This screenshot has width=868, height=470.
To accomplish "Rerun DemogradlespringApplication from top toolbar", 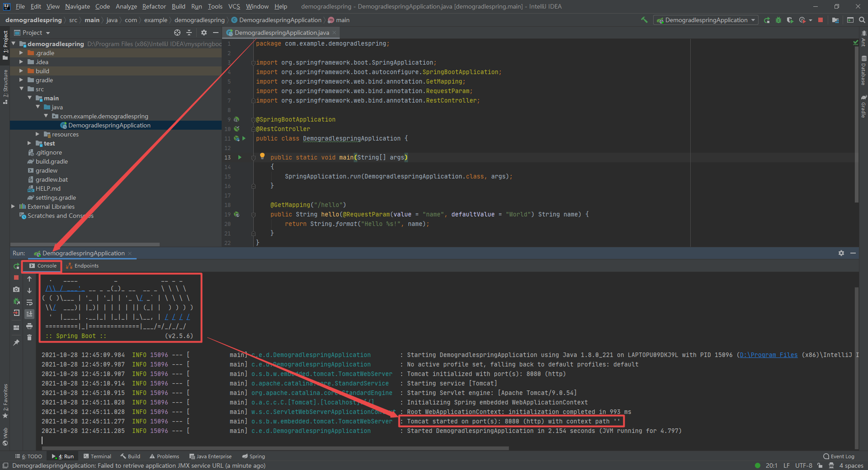I will [x=767, y=20].
